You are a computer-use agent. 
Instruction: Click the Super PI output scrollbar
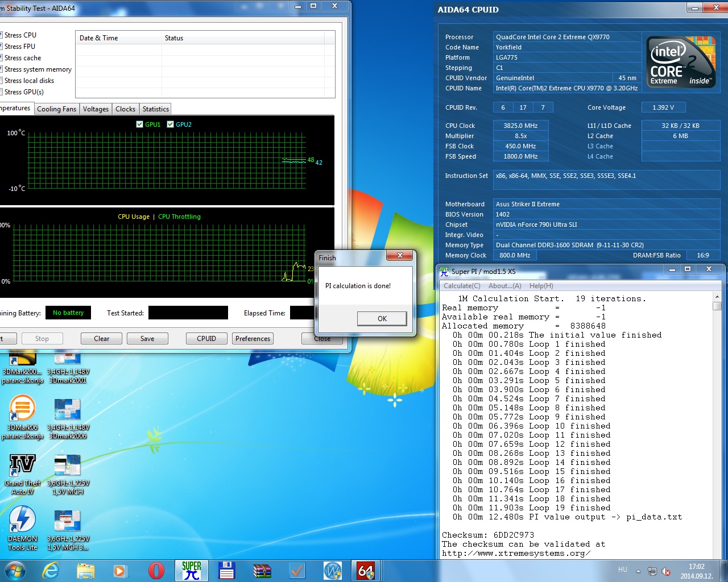tap(717, 426)
